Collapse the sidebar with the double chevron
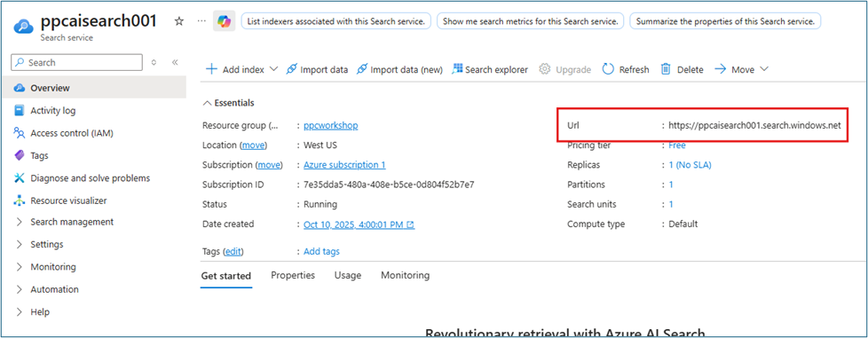This screenshot has height=338, width=868. point(175,62)
